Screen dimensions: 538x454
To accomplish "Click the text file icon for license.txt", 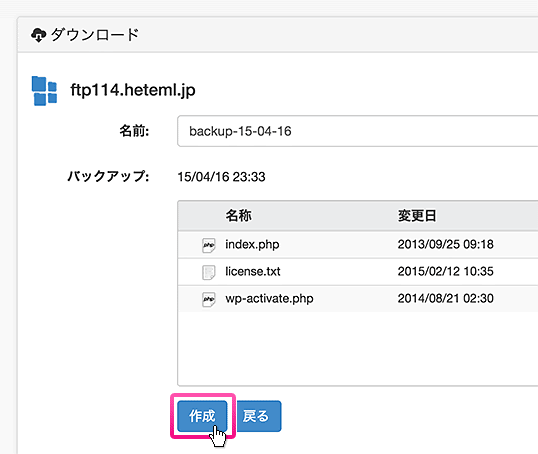I will 209,272.
